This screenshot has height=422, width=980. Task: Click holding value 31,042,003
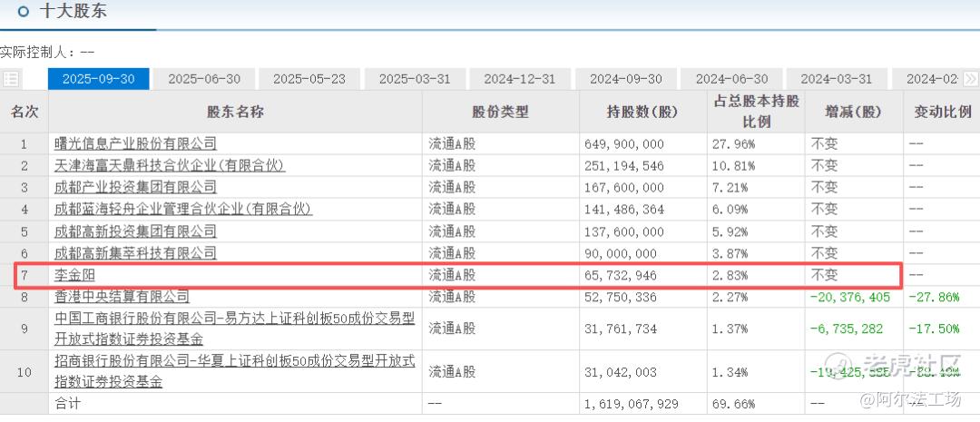click(x=621, y=372)
